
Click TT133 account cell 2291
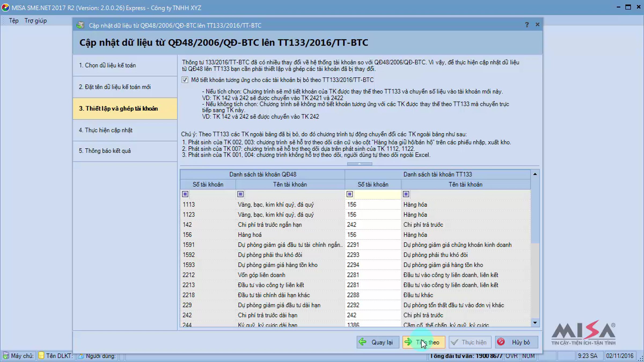point(373,245)
